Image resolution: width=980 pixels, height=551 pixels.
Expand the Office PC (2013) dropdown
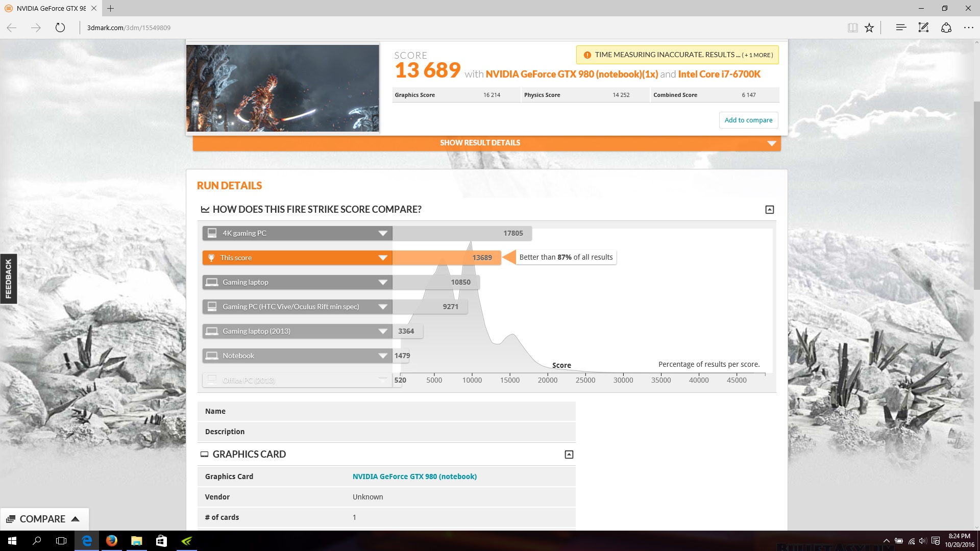coord(383,380)
